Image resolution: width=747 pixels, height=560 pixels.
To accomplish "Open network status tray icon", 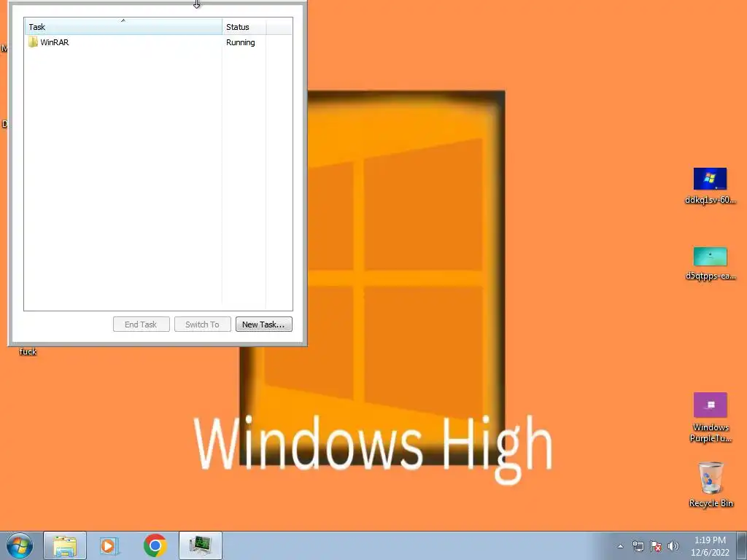I will click(638, 546).
